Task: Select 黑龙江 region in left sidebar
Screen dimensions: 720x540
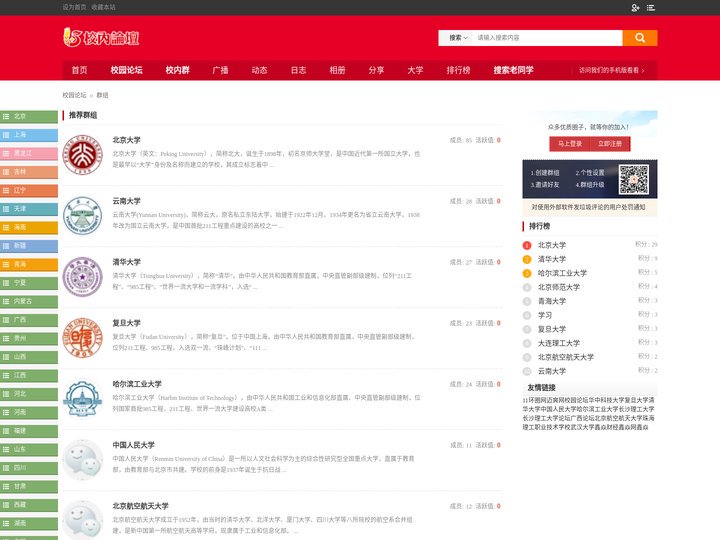Action: [x=29, y=153]
